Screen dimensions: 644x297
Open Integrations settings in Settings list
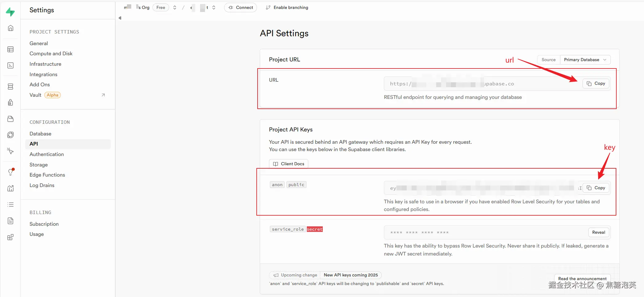[43, 74]
